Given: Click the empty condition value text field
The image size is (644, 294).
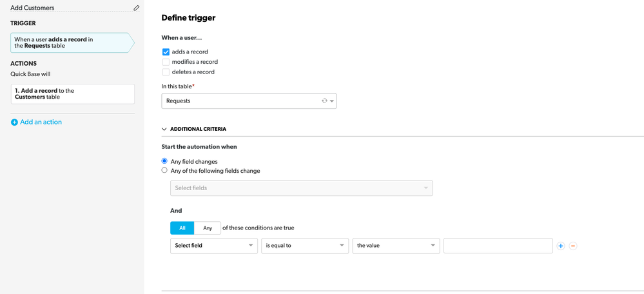Looking at the screenshot, I should (x=498, y=246).
